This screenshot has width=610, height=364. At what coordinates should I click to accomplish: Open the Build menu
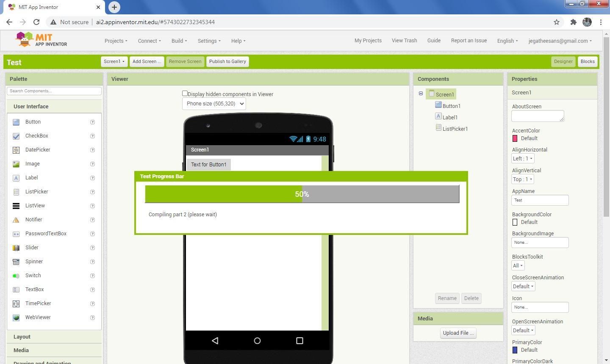[x=179, y=41]
